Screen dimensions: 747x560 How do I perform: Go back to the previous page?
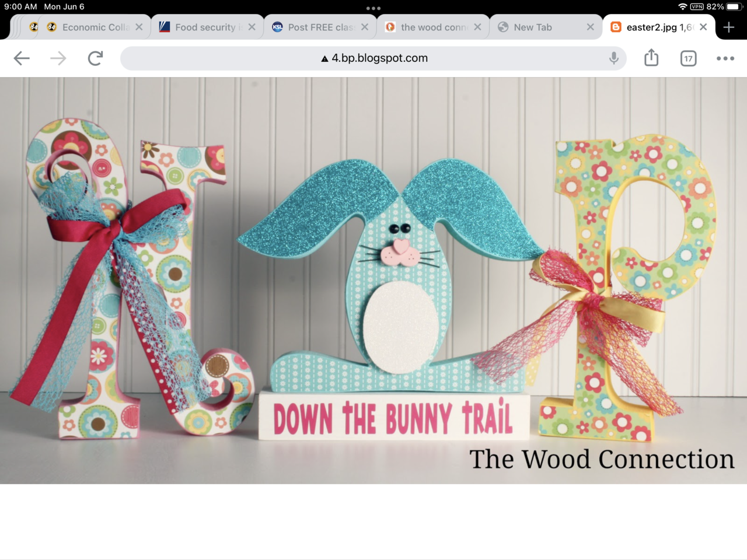[22, 58]
